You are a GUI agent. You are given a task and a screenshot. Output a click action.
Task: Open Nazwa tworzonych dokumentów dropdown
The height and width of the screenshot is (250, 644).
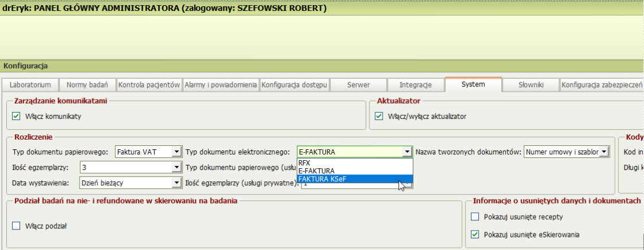(603, 152)
